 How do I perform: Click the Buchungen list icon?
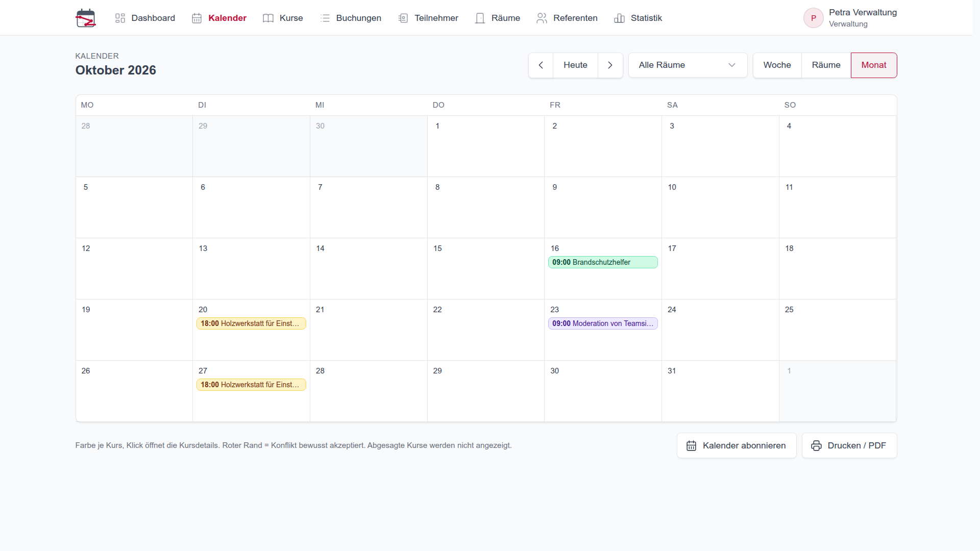[325, 18]
